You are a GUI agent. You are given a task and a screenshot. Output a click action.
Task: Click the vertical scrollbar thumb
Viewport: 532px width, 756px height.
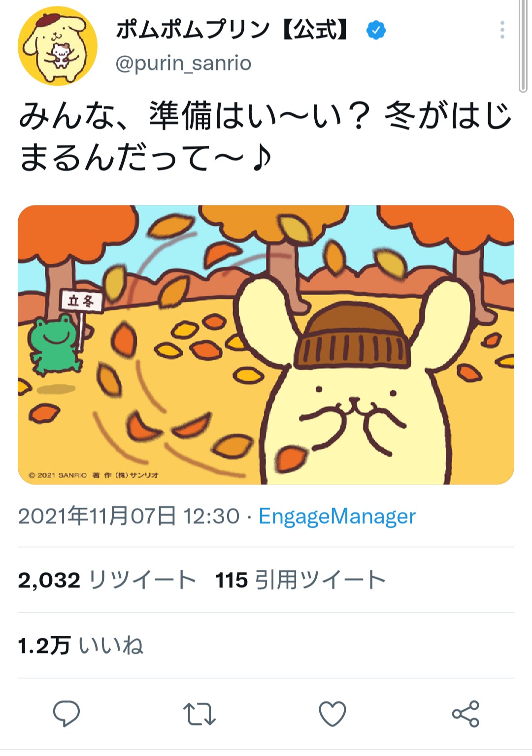pyautogui.click(x=523, y=46)
